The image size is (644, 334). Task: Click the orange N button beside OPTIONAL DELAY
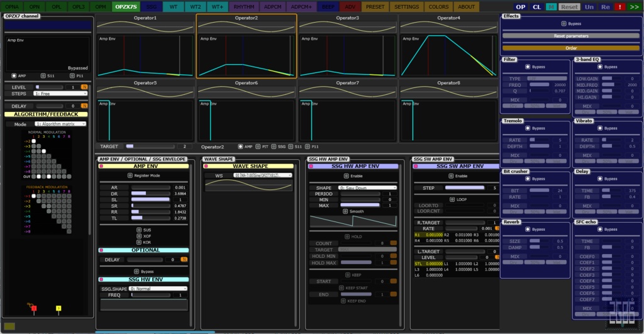tap(184, 260)
